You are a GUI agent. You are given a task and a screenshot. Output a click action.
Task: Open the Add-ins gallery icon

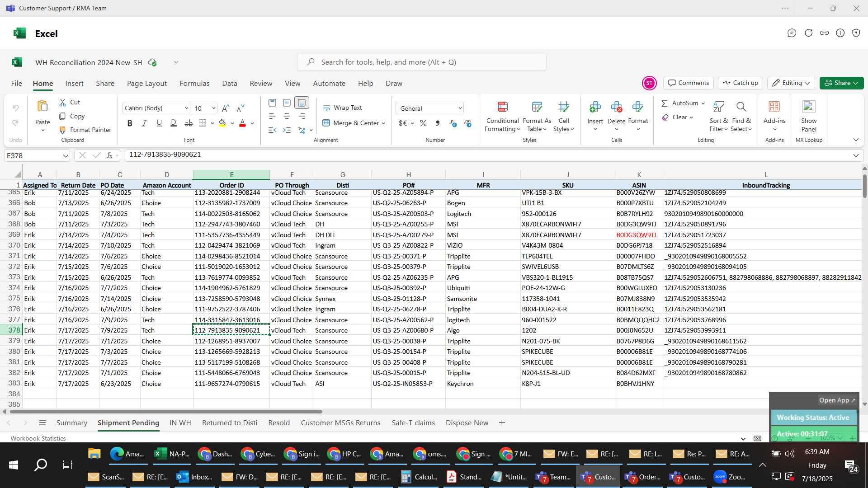pyautogui.click(x=774, y=107)
